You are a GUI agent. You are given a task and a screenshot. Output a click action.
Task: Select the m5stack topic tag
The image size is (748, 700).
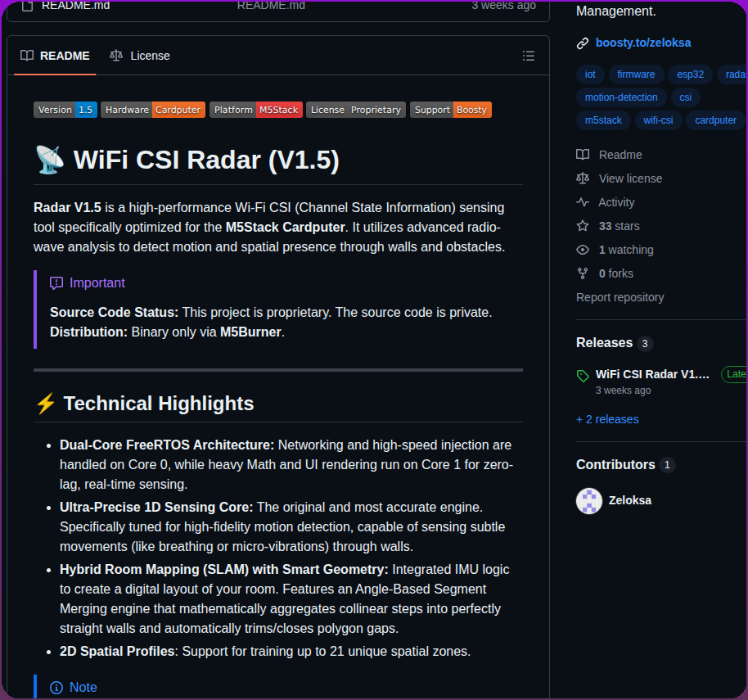click(x=603, y=120)
